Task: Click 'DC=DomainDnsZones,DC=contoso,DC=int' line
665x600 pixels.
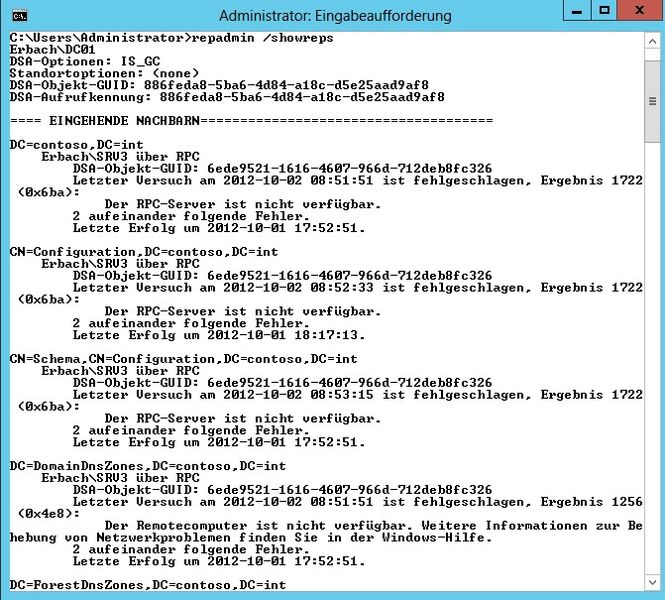Action: point(148,466)
